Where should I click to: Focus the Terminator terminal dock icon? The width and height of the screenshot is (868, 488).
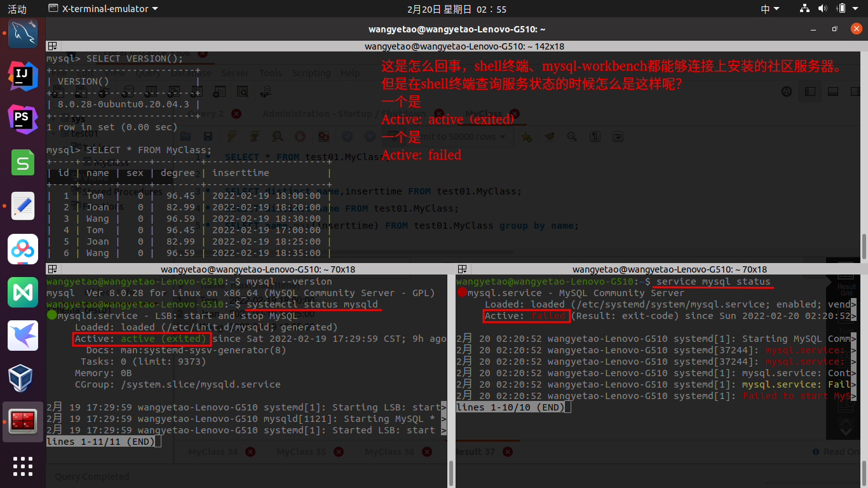point(23,422)
